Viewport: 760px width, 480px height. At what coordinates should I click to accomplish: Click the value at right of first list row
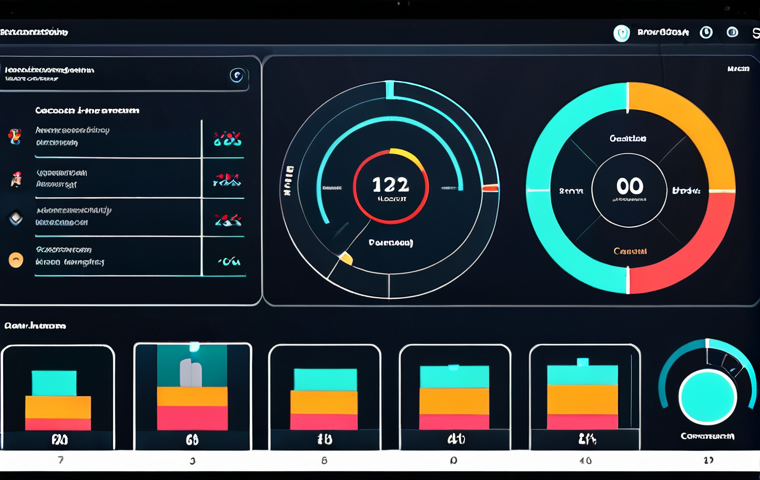pyautogui.click(x=227, y=139)
